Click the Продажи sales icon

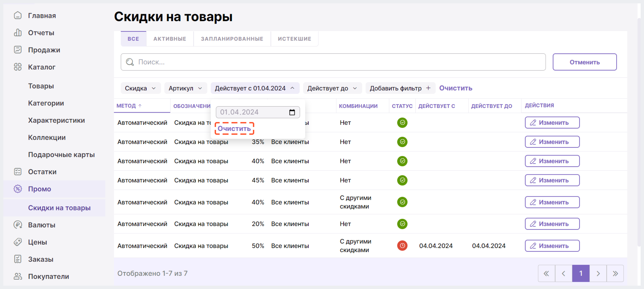(x=17, y=50)
